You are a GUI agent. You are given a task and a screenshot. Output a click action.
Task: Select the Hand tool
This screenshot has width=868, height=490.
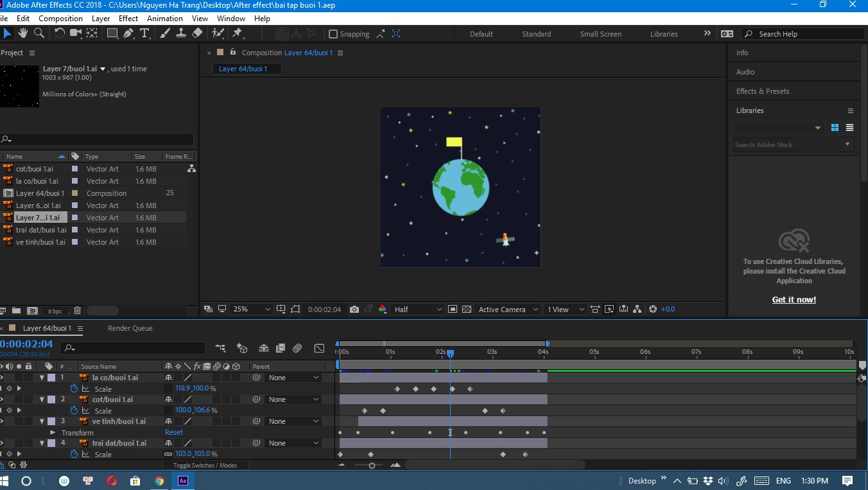(23, 33)
